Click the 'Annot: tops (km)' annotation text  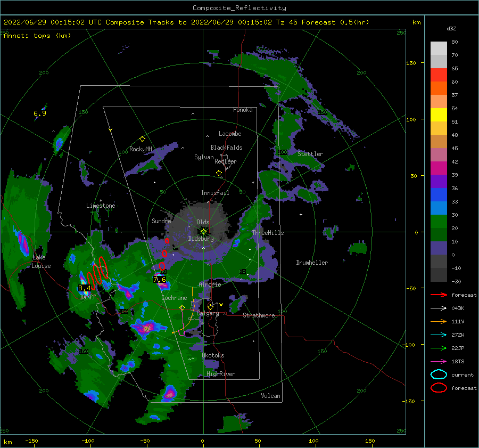click(x=37, y=36)
